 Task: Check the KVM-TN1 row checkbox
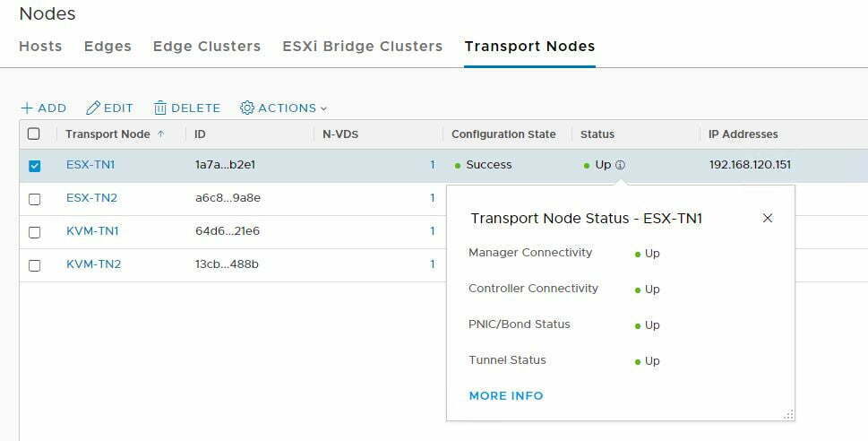[x=34, y=232]
